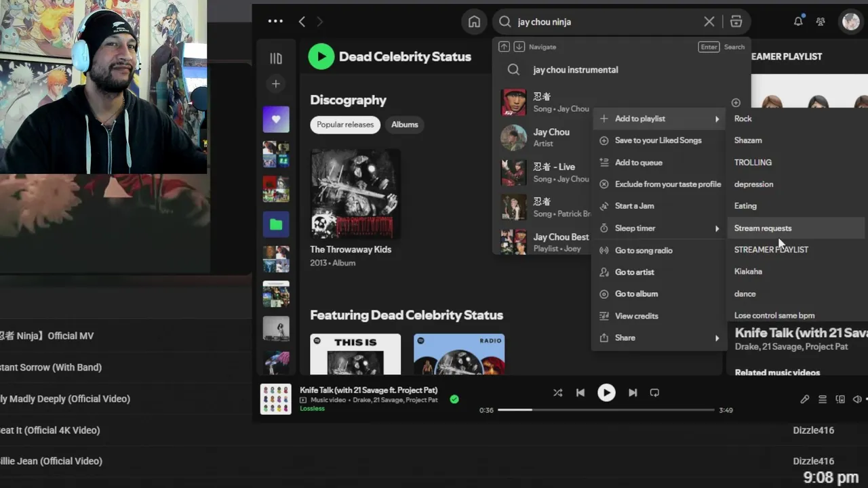The width and height of the screenshot is (868, 488).
Task: Open the 忍者 - Live song result
Action: [x=546, y=172]
